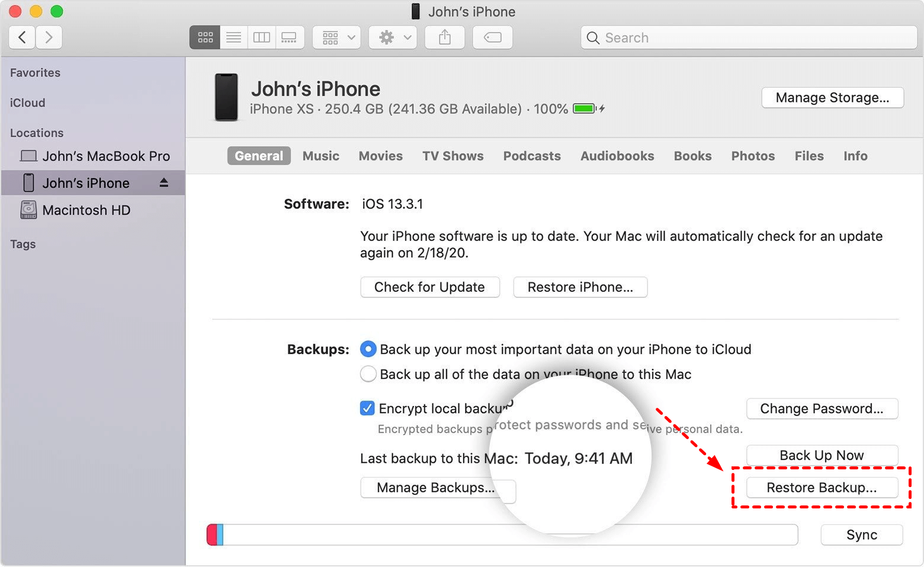
Task: Switch to list view in toolbar
Action: click(234, 38)
